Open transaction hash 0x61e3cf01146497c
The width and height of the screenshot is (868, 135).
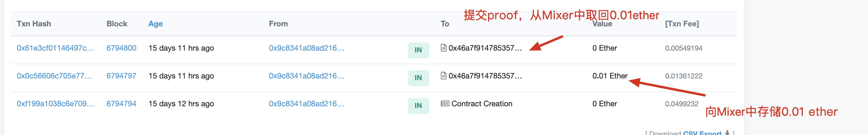[55, 48]
